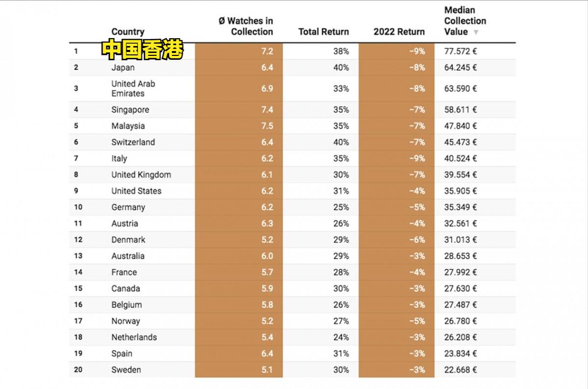Select the Malaysia row's 7.5 watches cell

[267, 126]
